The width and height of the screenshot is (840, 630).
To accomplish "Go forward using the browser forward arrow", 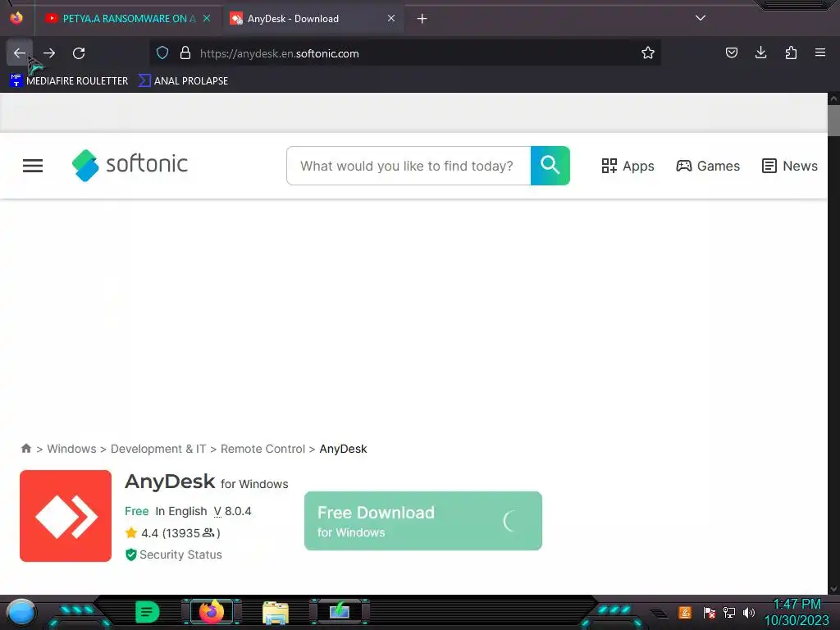I will tap(49, 53).
